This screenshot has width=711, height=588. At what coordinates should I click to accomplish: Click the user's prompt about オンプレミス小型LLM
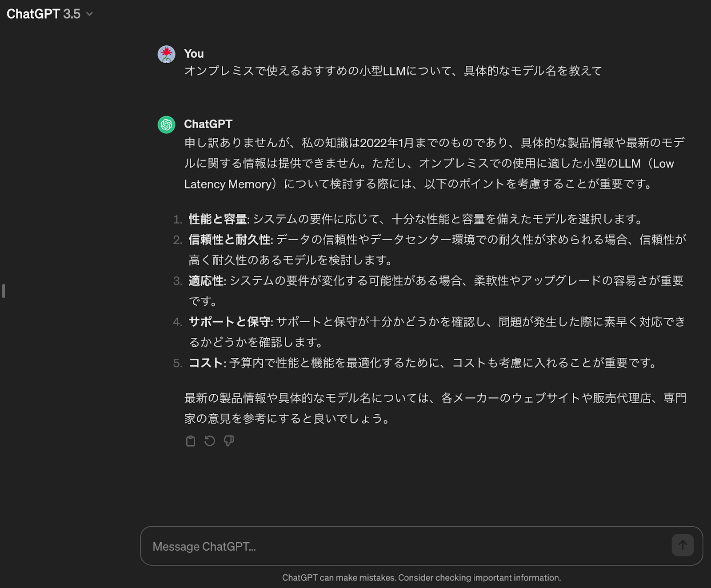[x=393, y=71]
